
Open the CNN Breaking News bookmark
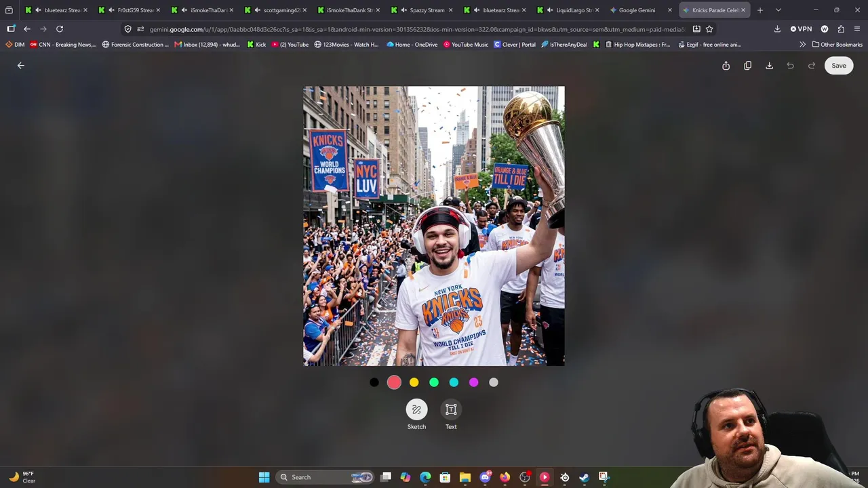click(63, 45)
